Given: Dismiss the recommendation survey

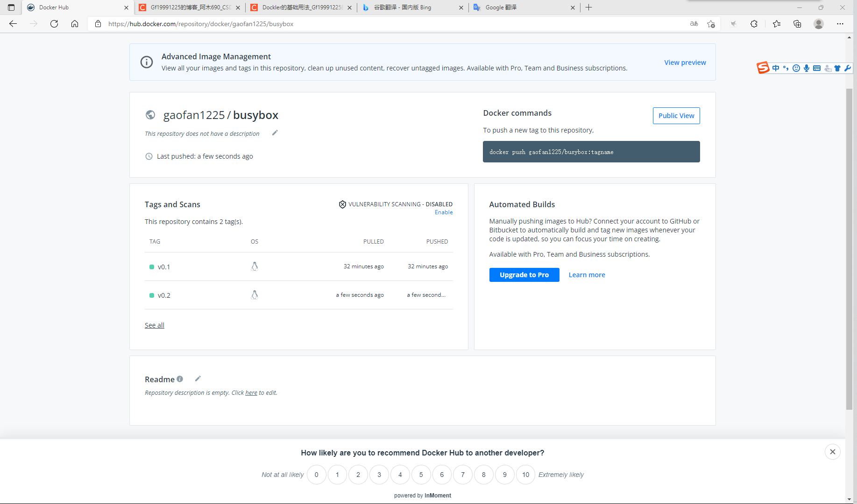Looking at the screenshot, I should tap(833, 452).
